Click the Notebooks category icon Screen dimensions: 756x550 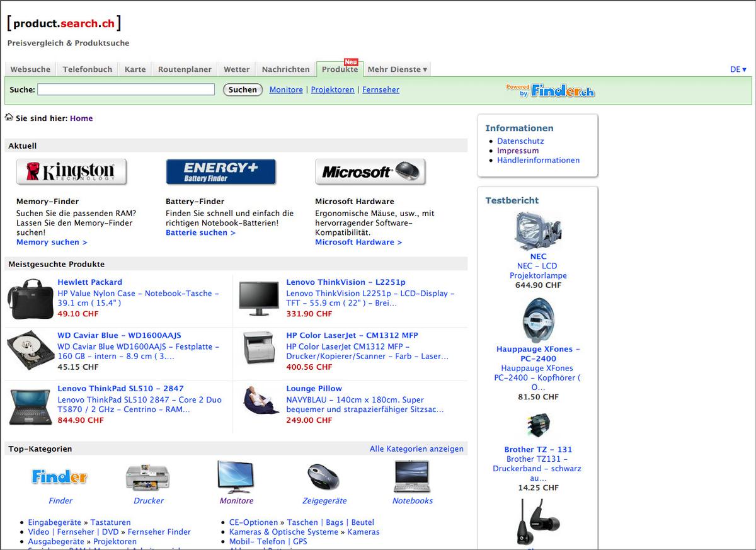pyautogui.click(x=412, y=476)
